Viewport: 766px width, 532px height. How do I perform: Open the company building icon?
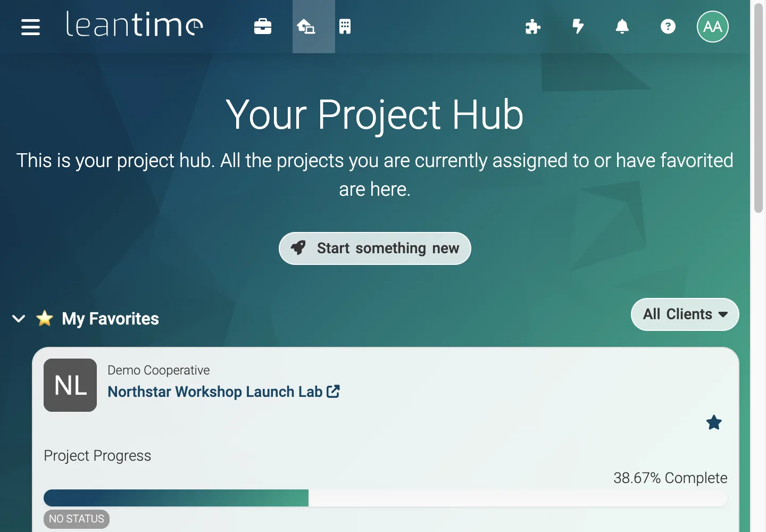click(345, 27)
